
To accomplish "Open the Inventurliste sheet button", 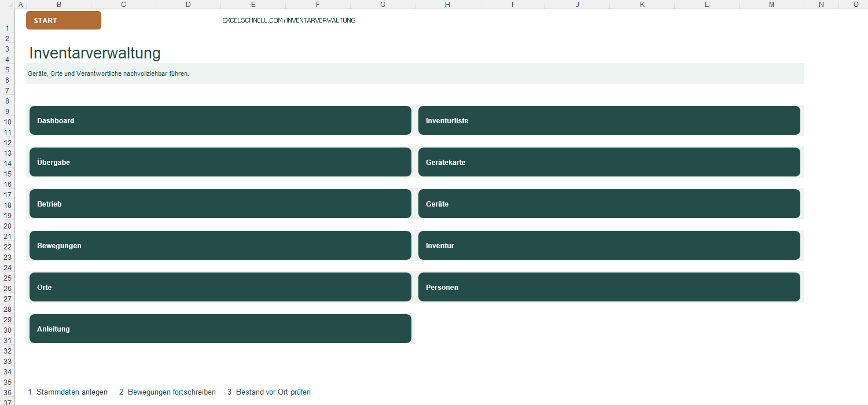I will coord(609,120).
